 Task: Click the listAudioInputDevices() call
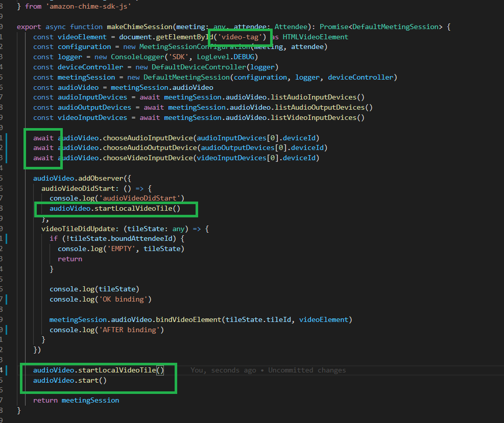coord(318,97)
